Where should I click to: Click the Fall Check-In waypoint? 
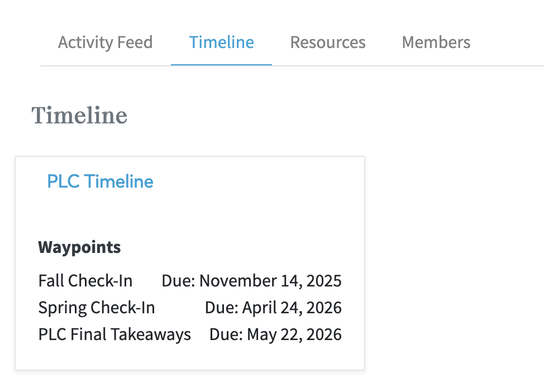85,280
